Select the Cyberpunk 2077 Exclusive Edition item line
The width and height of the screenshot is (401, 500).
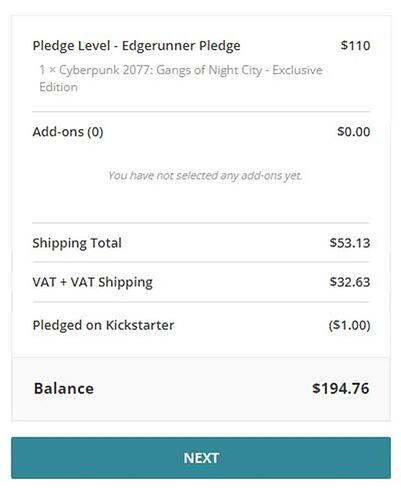pos(181,79)
